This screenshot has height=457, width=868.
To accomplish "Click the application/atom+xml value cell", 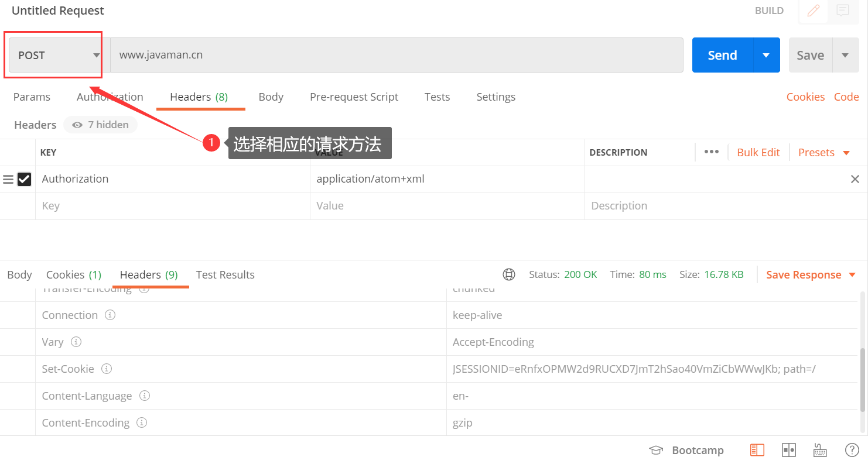I will tap(447, 179).
